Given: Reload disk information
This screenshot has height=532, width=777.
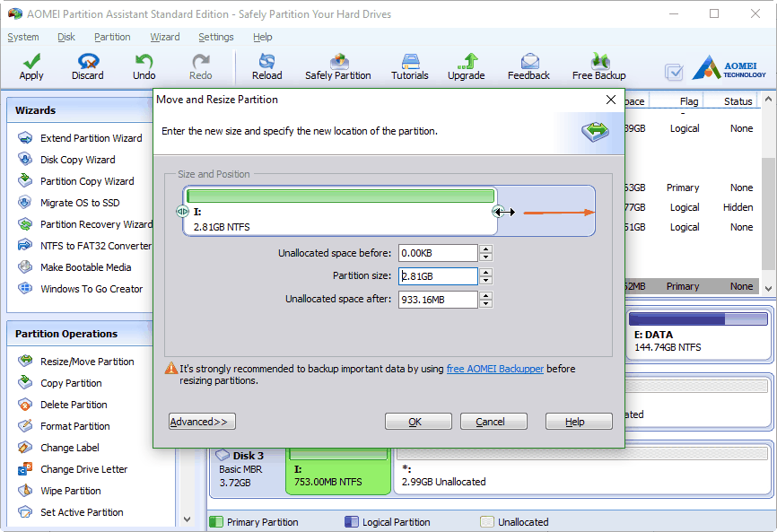Looking at the screenshot, I should (266, 65).
